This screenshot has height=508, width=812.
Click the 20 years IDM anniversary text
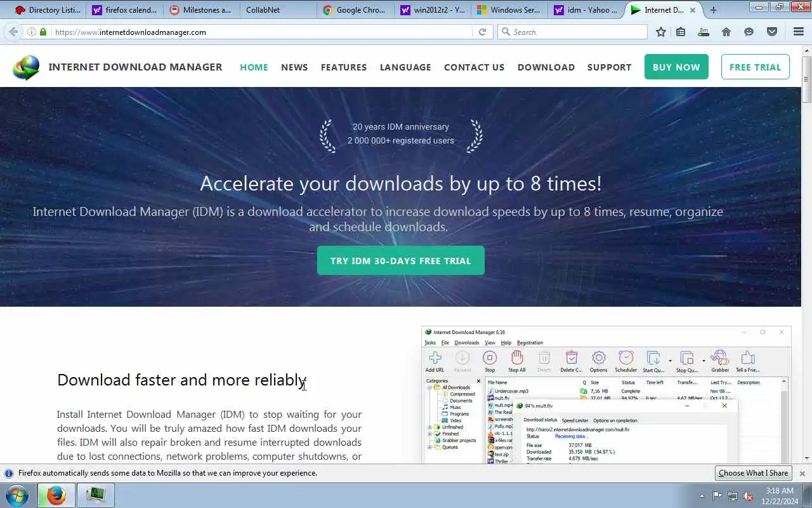[x=401, y=127]
